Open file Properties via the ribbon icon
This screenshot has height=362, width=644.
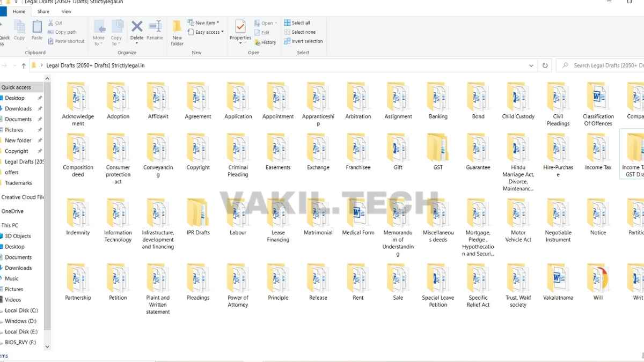(240, 29)
